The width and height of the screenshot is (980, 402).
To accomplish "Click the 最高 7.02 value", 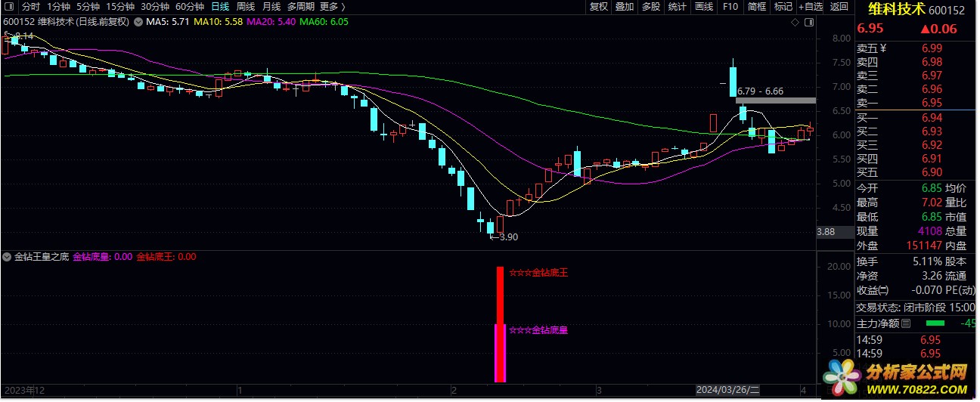I will [x=932, y=203].
